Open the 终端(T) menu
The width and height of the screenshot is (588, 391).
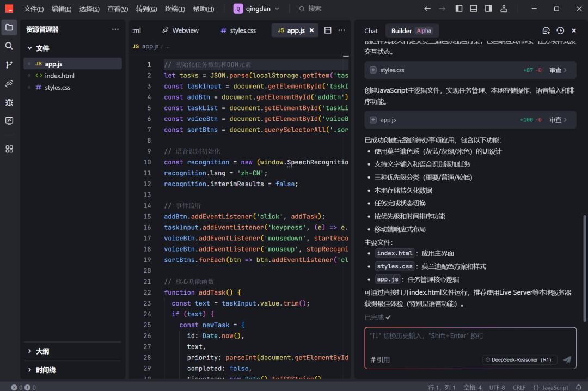[175, 9]
